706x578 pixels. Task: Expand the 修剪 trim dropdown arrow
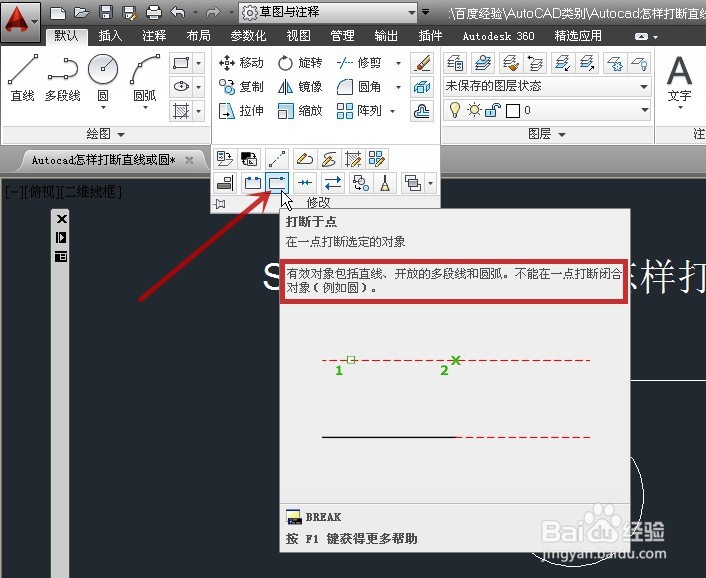[x=398, y=63]
